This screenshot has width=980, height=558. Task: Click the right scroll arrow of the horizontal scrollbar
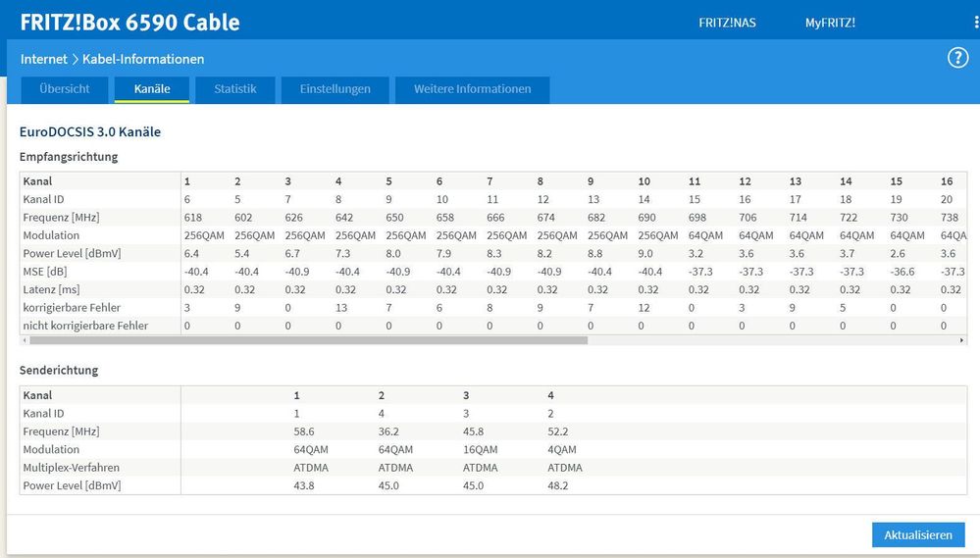click(961, 340)
